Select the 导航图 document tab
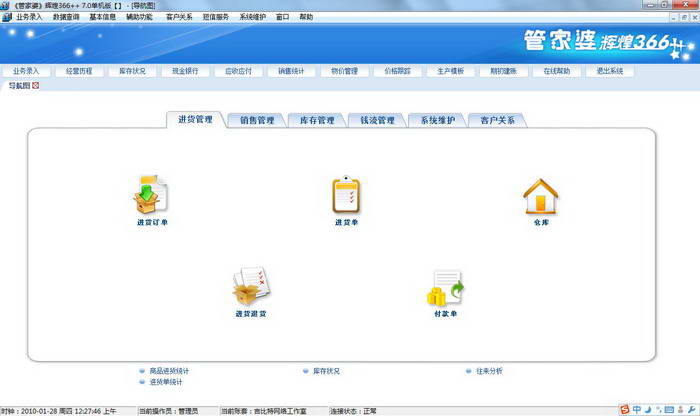Viewport: 700px width, 416px height. pyautogui.click(x=19, y=85)
